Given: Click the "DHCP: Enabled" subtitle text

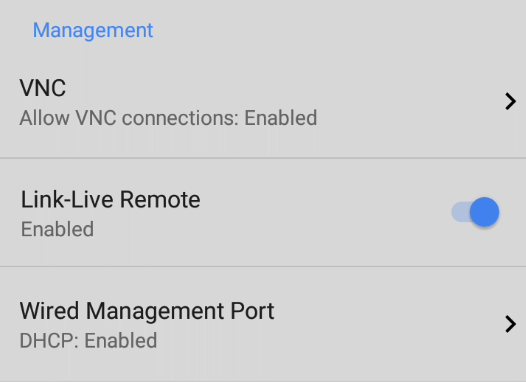Looking at the screenshot, I should coord(88,340).
